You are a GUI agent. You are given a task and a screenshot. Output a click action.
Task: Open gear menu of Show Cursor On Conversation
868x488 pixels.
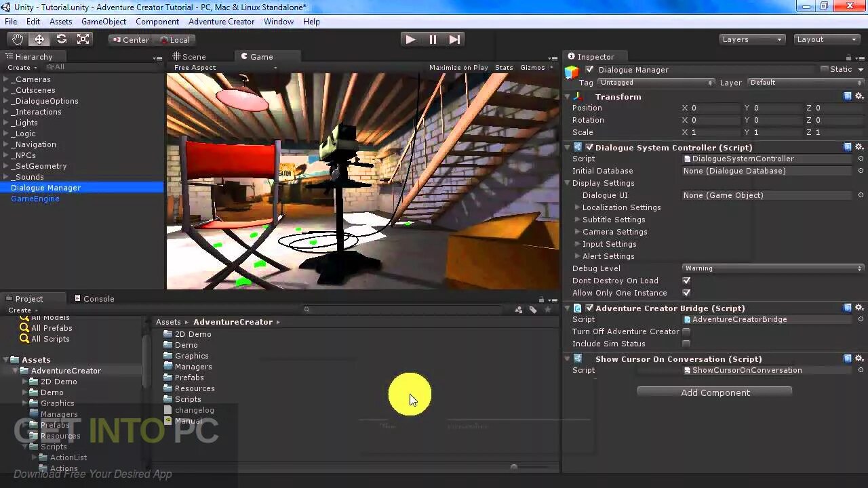coord(859,359)
